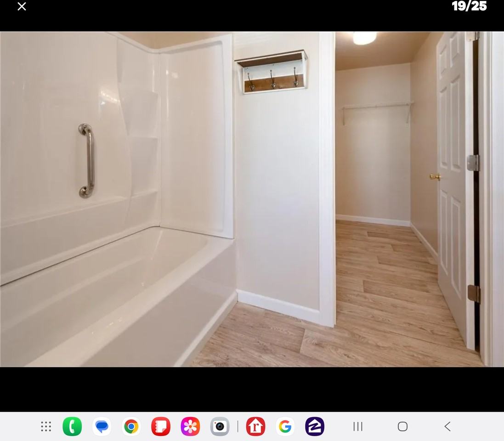
Task: Tap the 19/25 photo counter
Action: coord(469,6)
